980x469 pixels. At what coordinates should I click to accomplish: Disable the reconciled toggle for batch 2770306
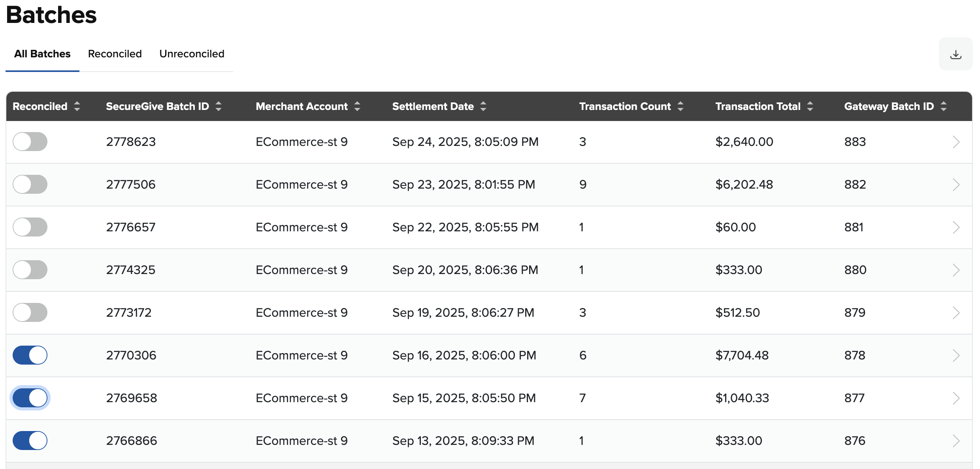pos(30,355)
